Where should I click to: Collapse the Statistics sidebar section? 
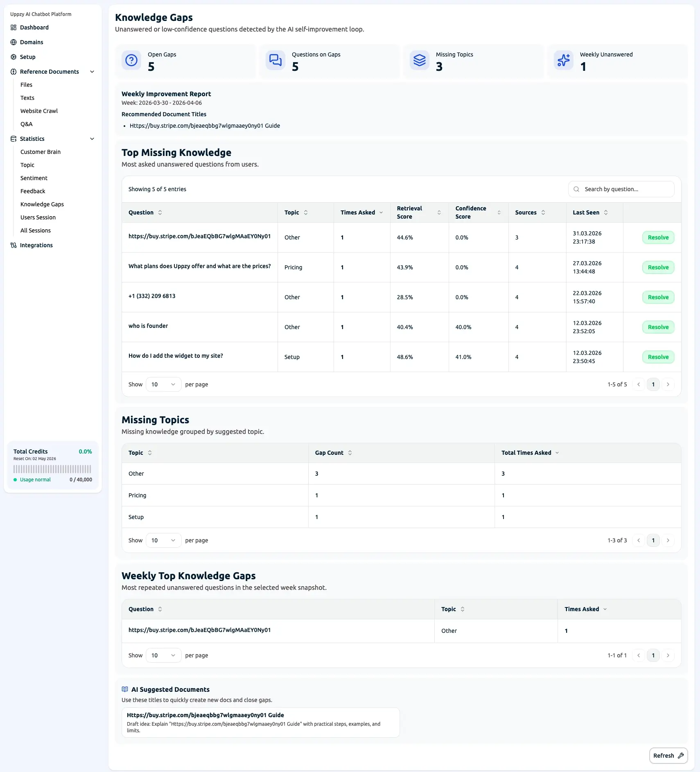pyautogui.click(x=92, y=139)
